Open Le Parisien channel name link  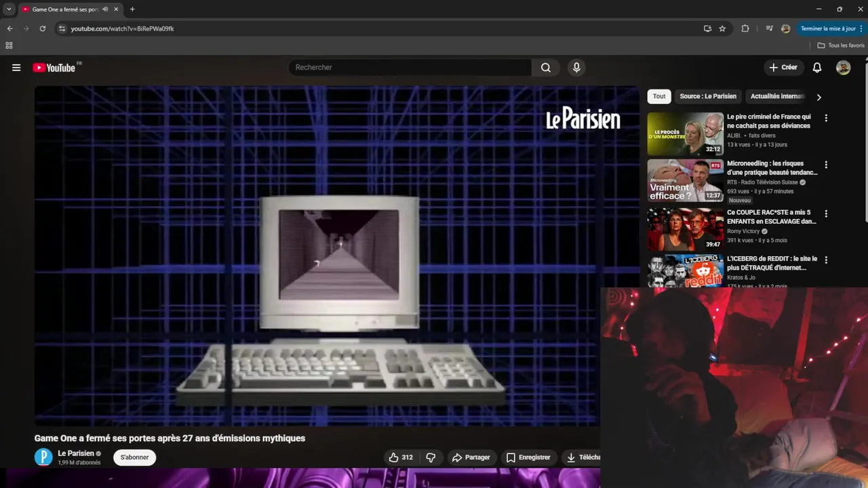pyautogui.click(x=76, y=453)
